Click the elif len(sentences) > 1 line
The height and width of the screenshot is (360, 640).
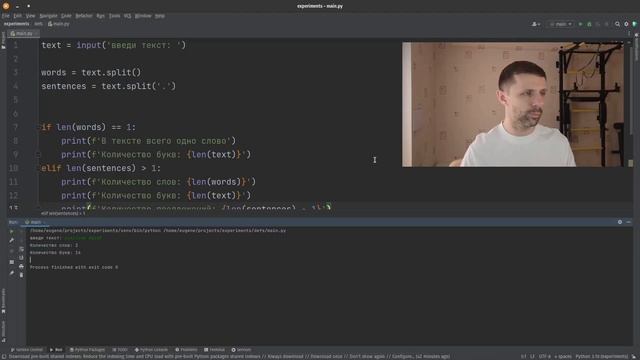(101, 168)
